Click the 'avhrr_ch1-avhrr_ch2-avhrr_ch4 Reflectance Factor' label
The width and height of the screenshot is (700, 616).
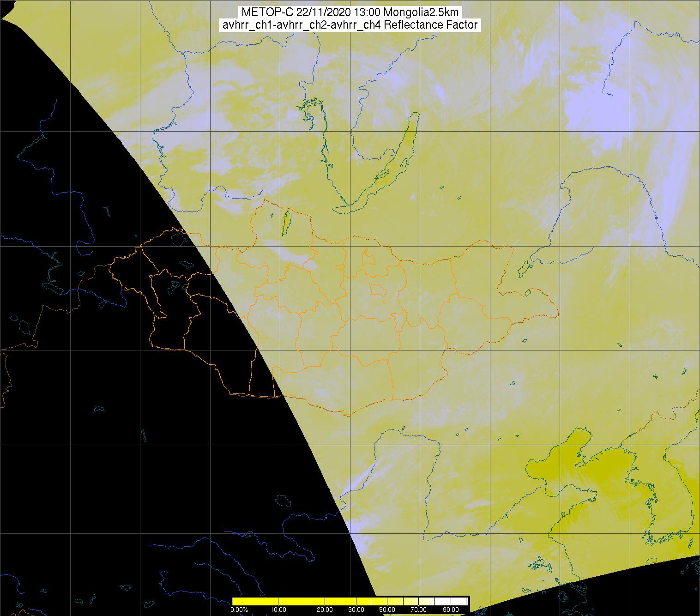pos(350,24)
